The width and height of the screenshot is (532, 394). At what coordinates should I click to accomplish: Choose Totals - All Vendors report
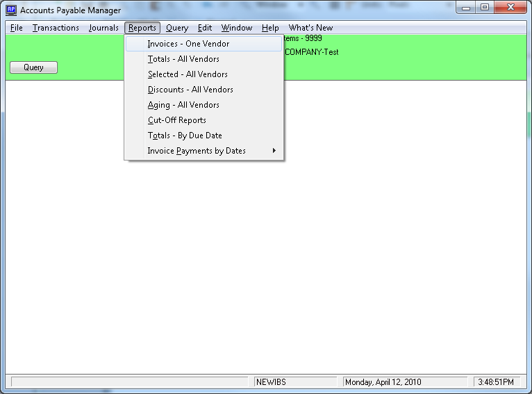point(183,59)
